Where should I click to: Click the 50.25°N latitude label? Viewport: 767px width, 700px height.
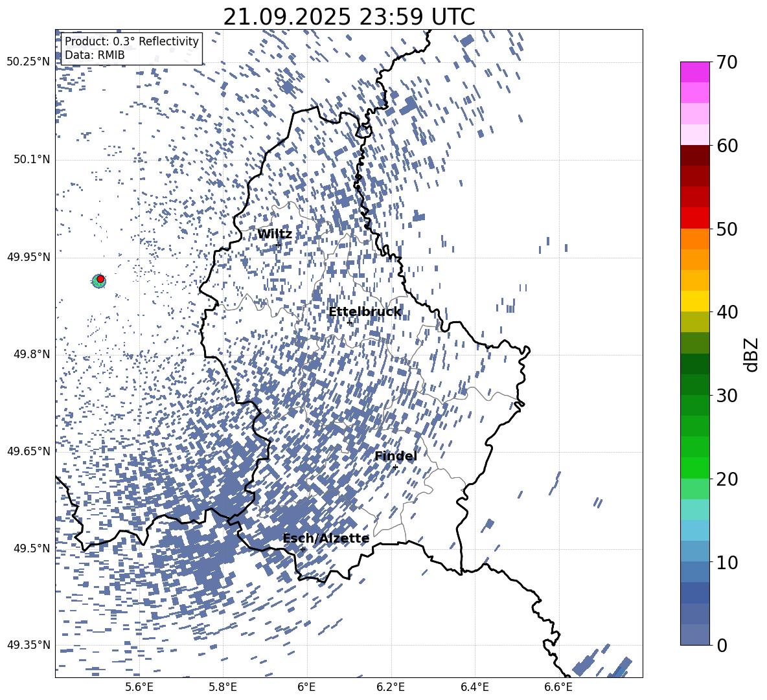pos(29,62)
